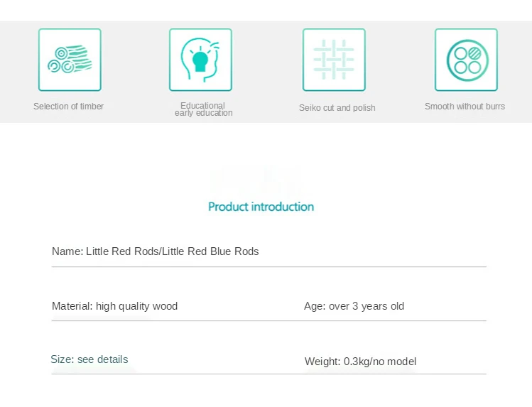The image size is (532, 407).
Task: Click the lightbulb inside the head icon
Action: pyautogui.click(x=200, y=60)
